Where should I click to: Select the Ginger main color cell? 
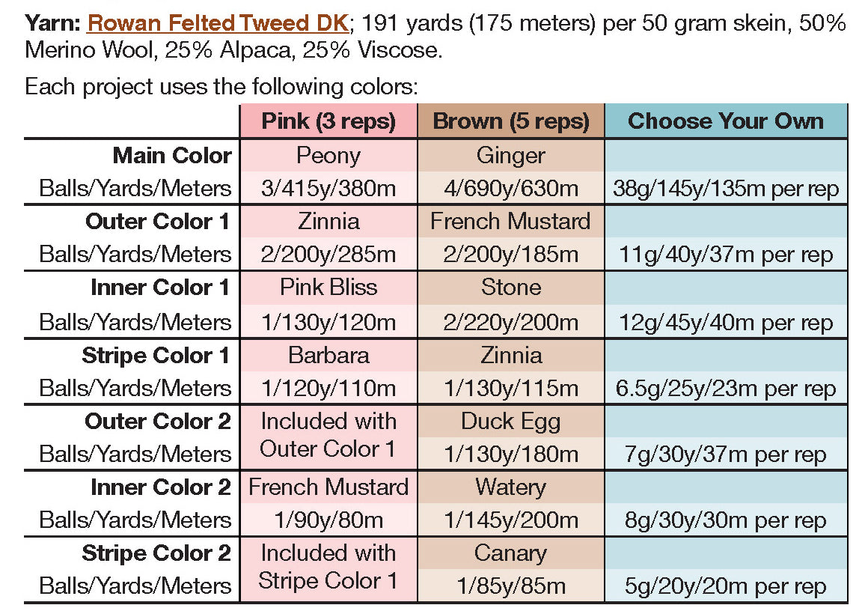pos(511,155)
